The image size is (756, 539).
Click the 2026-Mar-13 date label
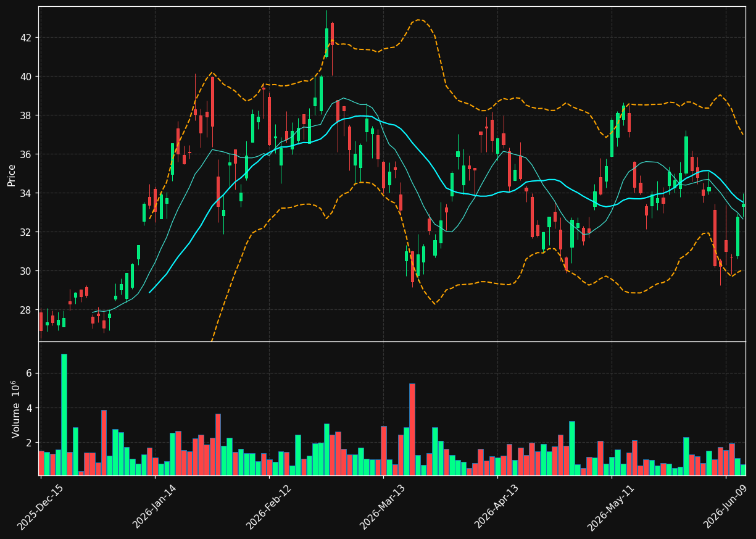(x=383, y=508)
